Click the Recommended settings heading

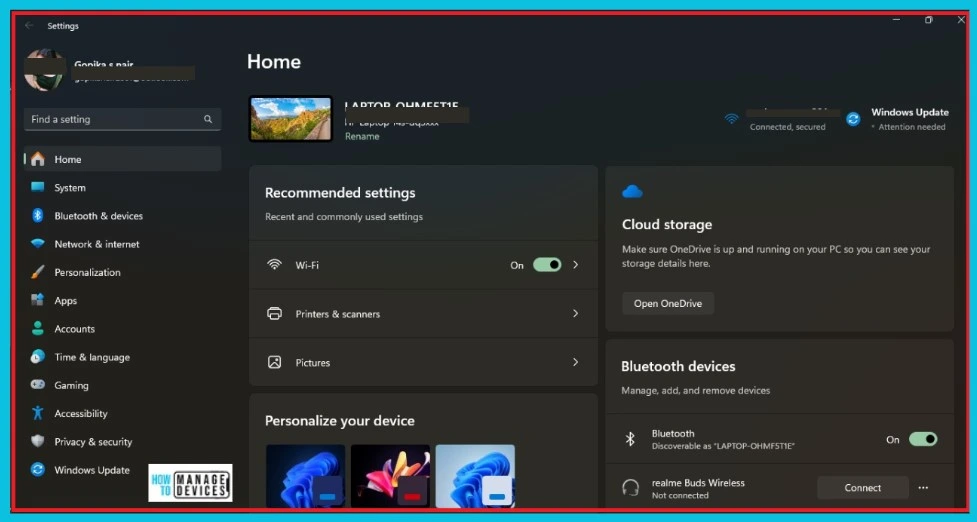coord(340,192)
